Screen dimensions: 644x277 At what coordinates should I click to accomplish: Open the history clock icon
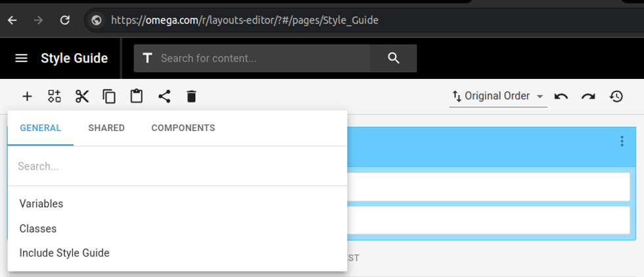click(x=616, y=97)
